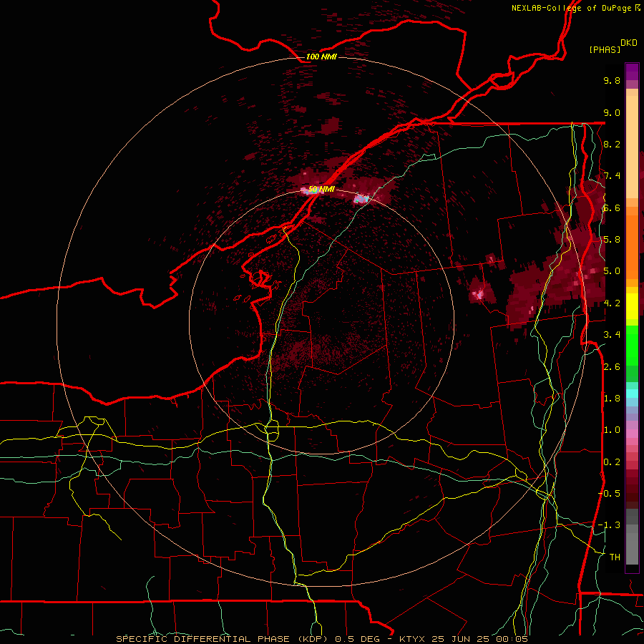Screen dimensions: 644x644
Task: Click the -0.5 scale label
Action: pos(610,494)
